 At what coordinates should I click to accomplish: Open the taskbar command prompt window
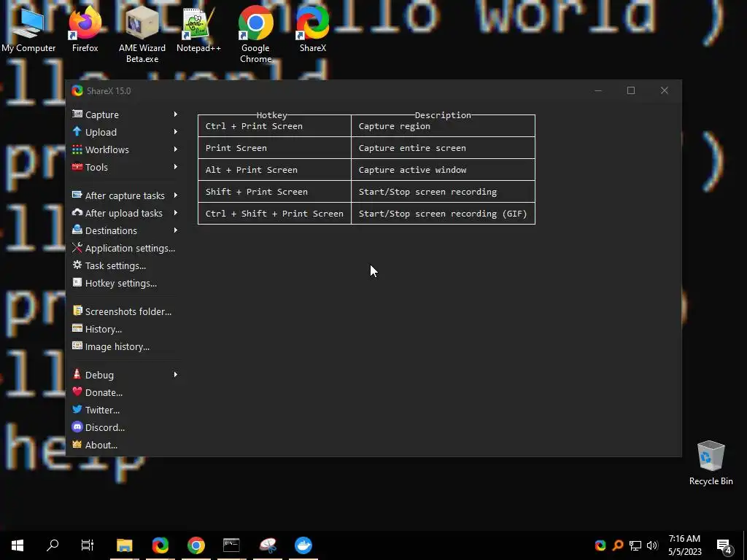pyautogui.click(x=231, y=545)
